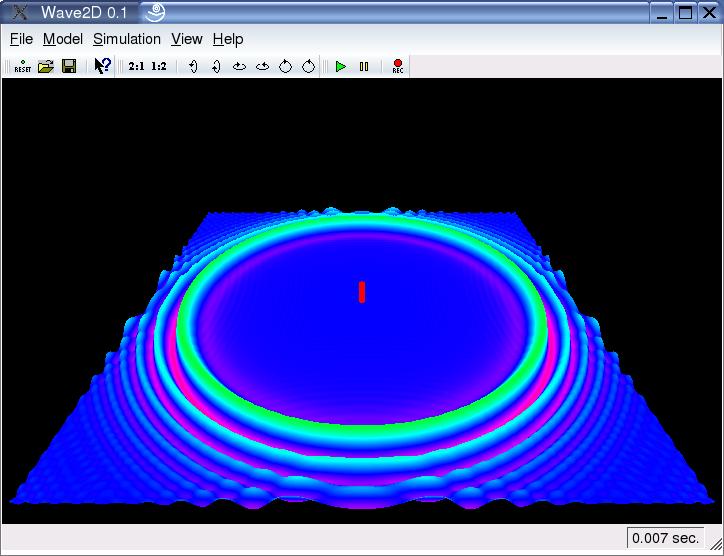Click the rotate icon immediately right of 1:2
Viewport: 724px width, 556px height.
193,66
